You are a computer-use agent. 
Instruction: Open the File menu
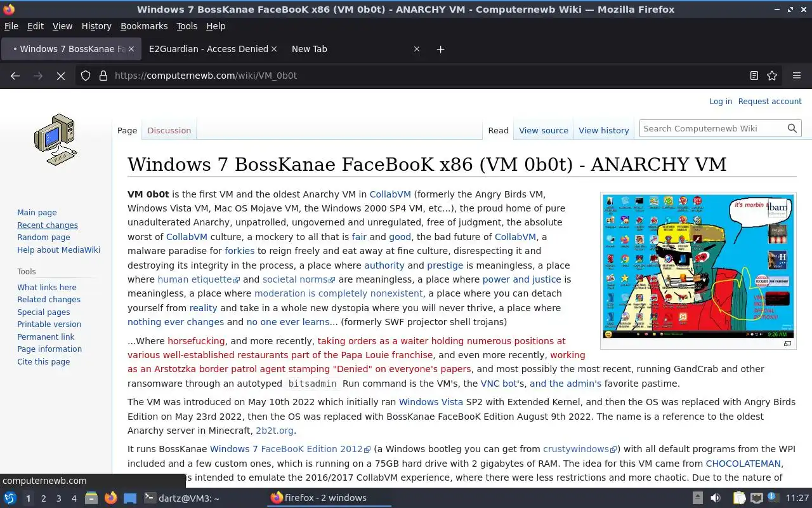(x=11, y=26)
